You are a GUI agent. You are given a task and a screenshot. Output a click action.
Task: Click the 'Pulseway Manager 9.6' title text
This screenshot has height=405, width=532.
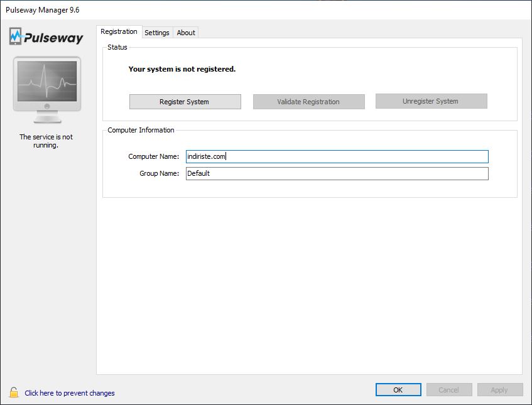(x=43, y=10)
